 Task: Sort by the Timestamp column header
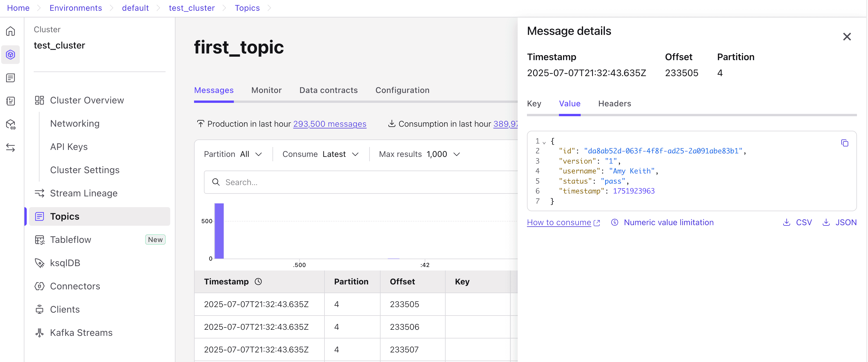tap(226, 281)
